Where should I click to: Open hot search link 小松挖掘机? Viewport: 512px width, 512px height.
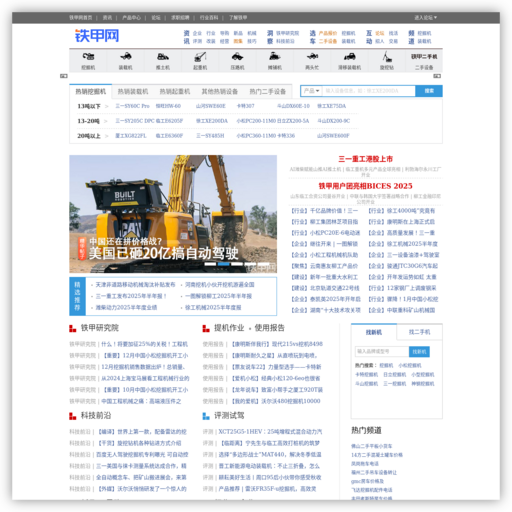[x=410, y=365]
